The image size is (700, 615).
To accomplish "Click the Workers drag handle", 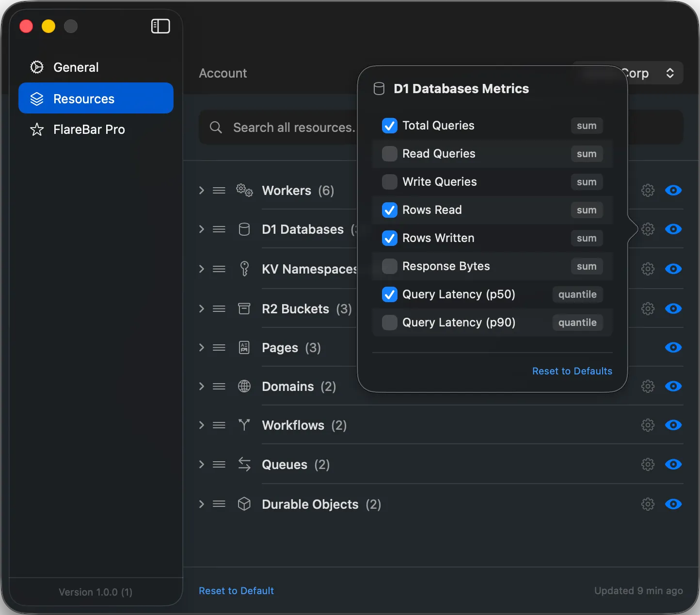I will pyautogui.click(x=219, y=190).
